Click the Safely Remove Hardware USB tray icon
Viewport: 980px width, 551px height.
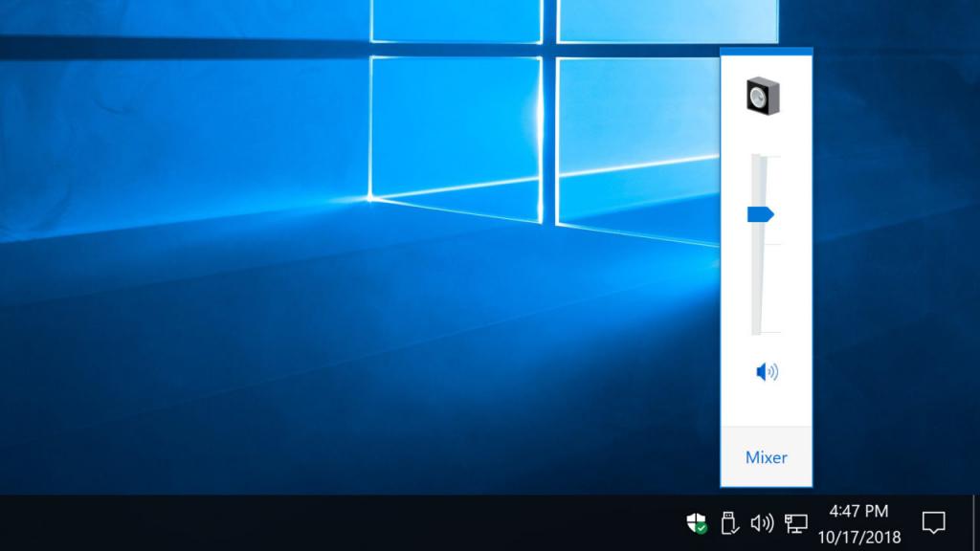(x=729, y=523)
